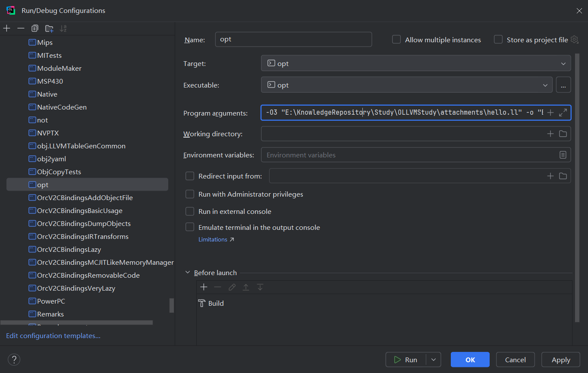Enable Allow multiple instances

pyautogui.click(x=396, y=40)
